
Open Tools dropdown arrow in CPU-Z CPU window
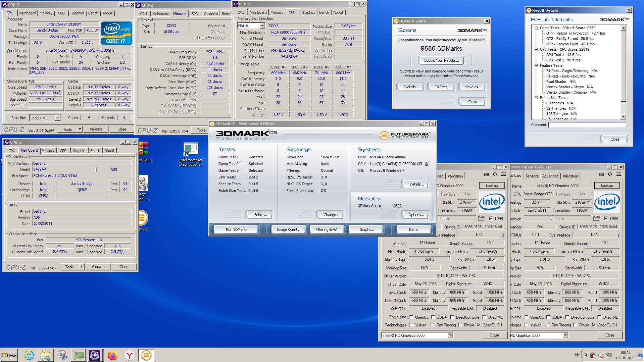[x=80, y=129]
